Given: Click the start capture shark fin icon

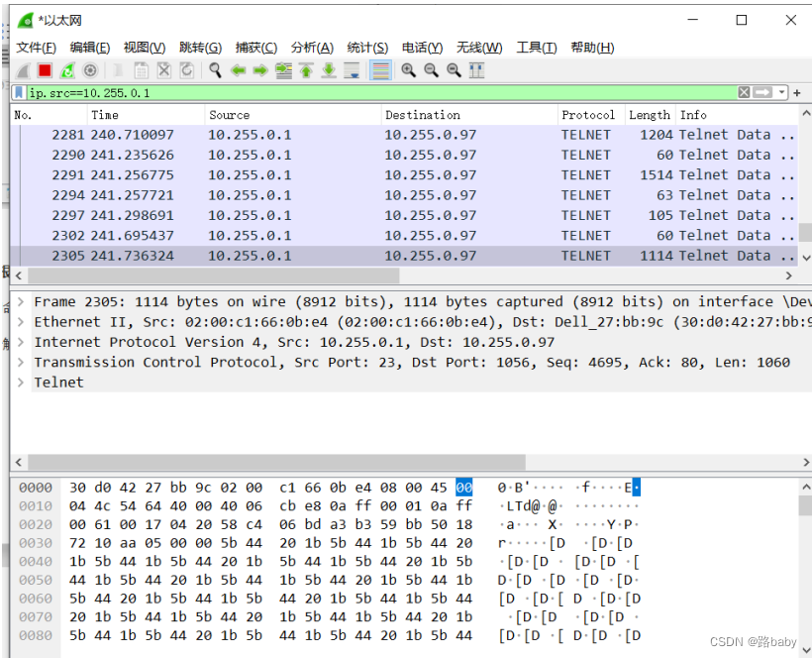Looking at the screenshot, I should (23, 70).
